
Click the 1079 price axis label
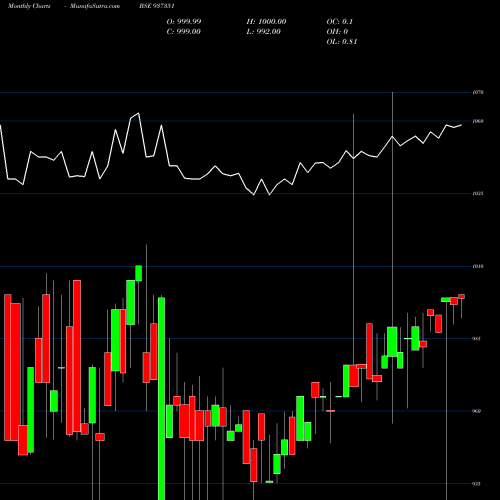pos(478,92)
